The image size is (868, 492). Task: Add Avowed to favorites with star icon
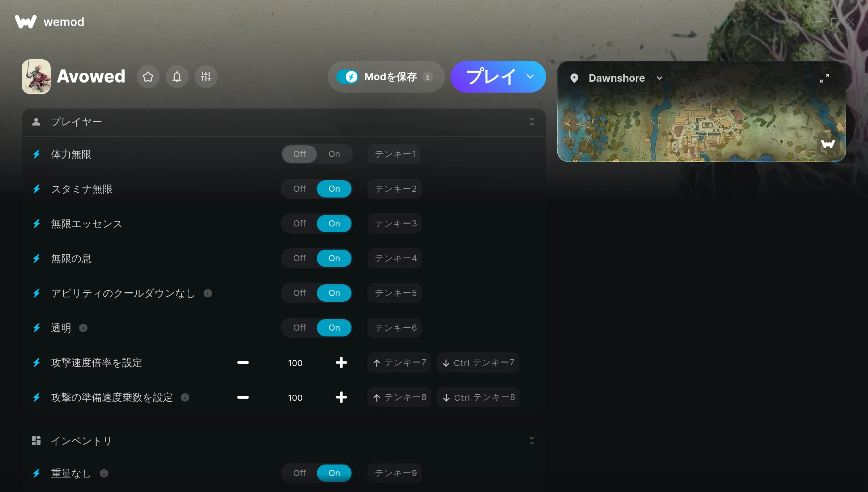click(x=148, y=77)
